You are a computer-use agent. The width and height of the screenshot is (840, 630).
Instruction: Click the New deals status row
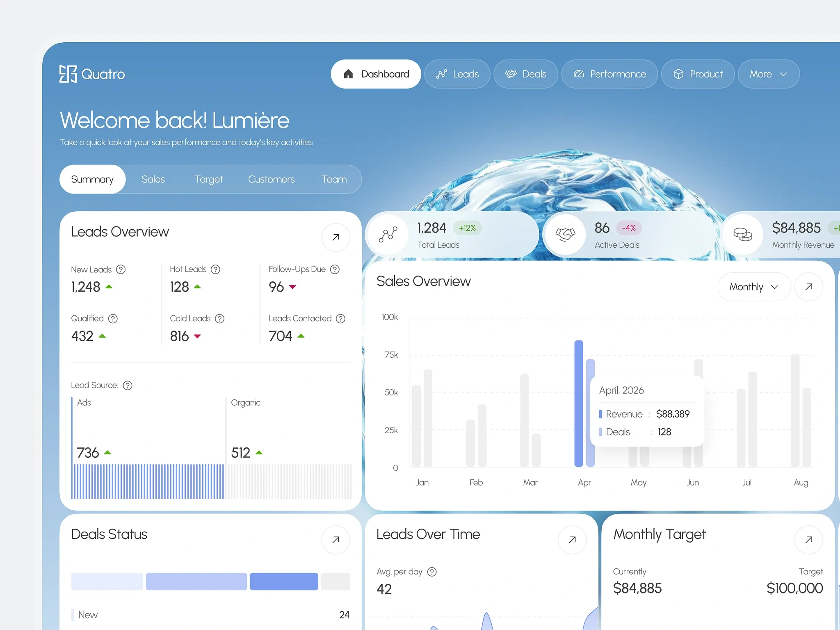(210, 615)
